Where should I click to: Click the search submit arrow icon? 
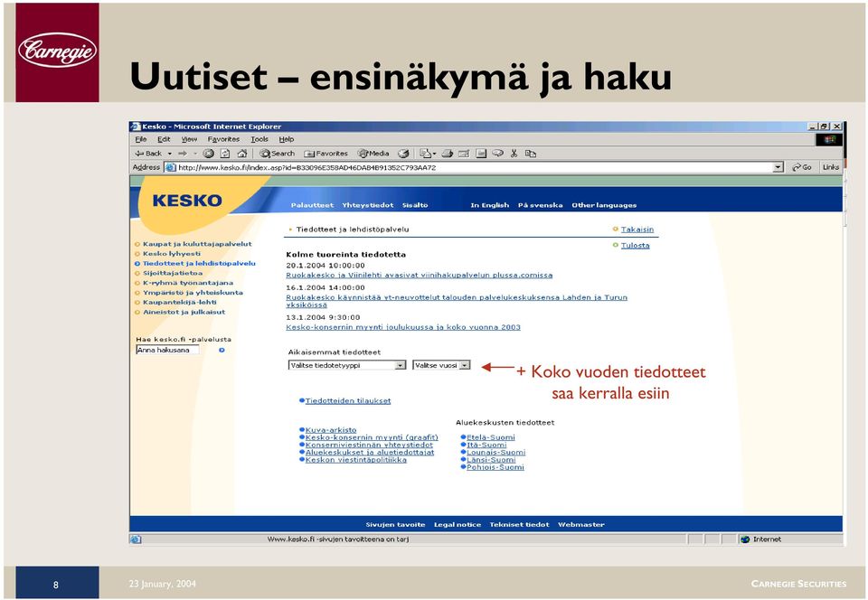tap(222, 350)
